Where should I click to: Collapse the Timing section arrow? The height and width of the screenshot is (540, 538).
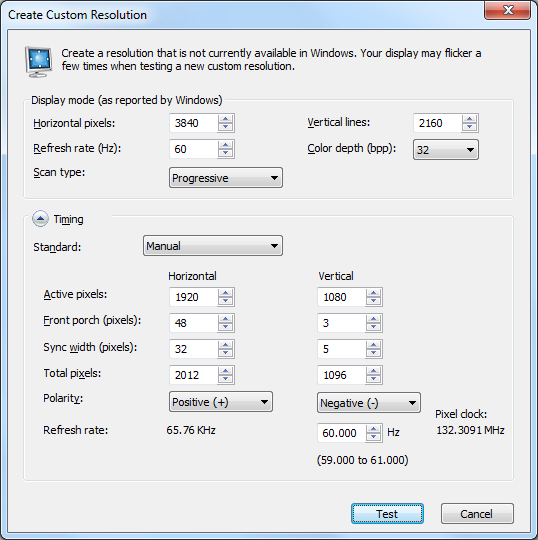40,218
